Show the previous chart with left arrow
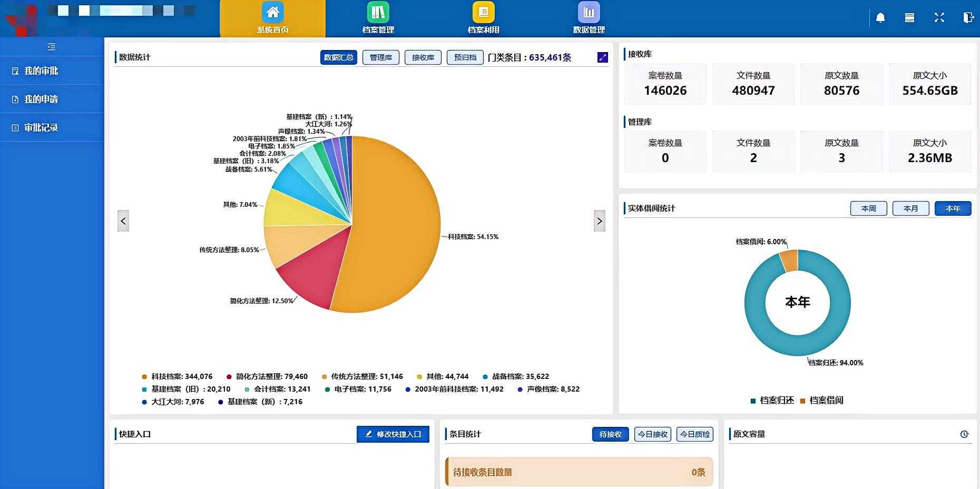The width and height of the screenshot is (980, 489). 123,221
